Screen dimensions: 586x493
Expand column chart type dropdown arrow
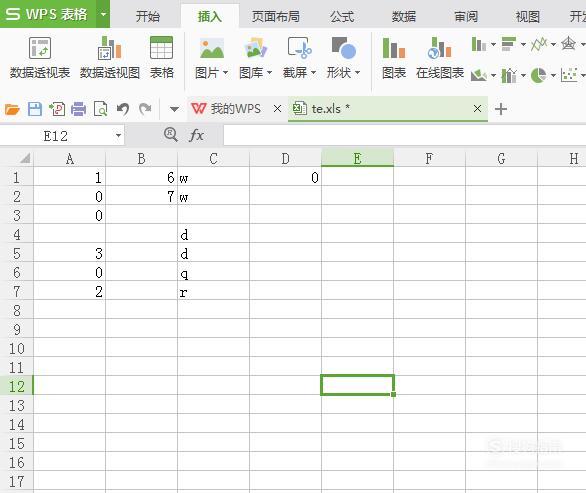pyautogui.click(x=493, y=44)
